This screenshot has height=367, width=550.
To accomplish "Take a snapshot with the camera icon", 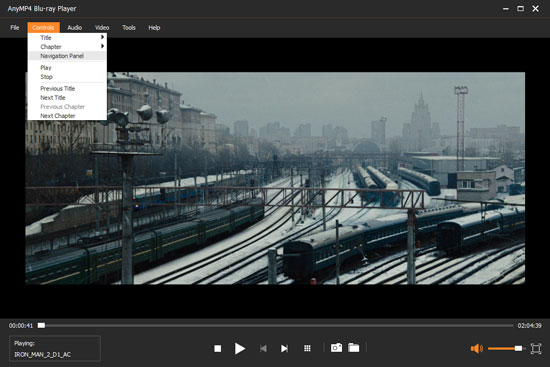I will tap(336, 348).
